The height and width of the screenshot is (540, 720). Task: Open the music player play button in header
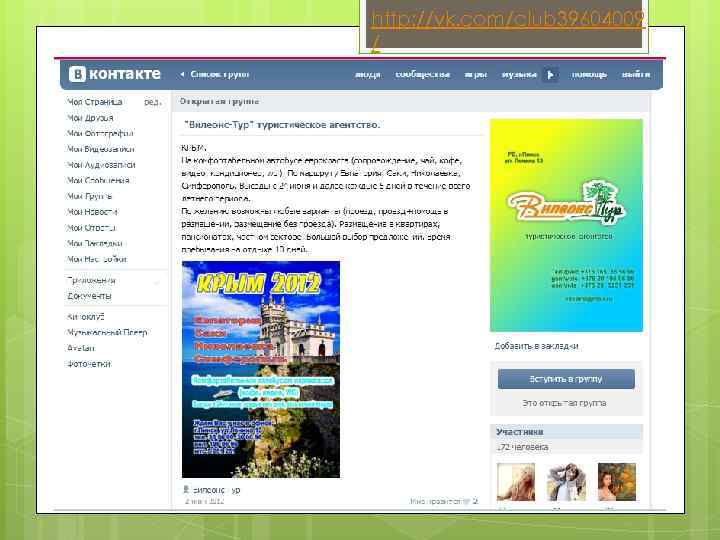(x=550, y=74)
